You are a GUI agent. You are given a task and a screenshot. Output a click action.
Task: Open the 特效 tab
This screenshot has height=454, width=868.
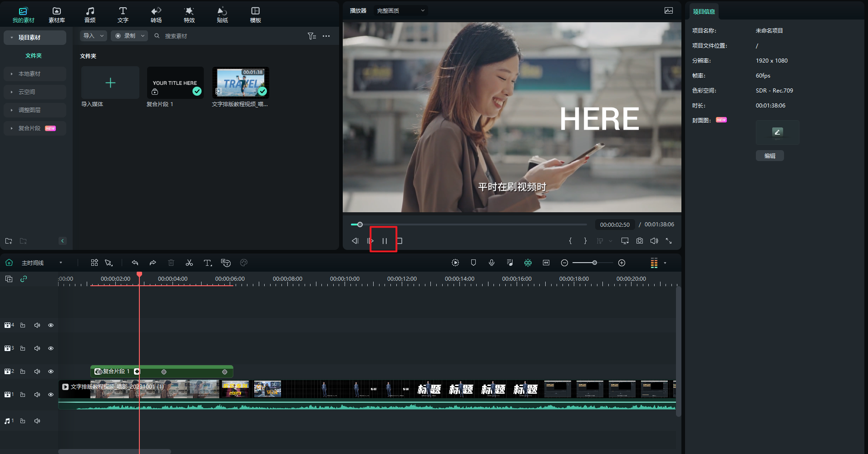[189, 15]
